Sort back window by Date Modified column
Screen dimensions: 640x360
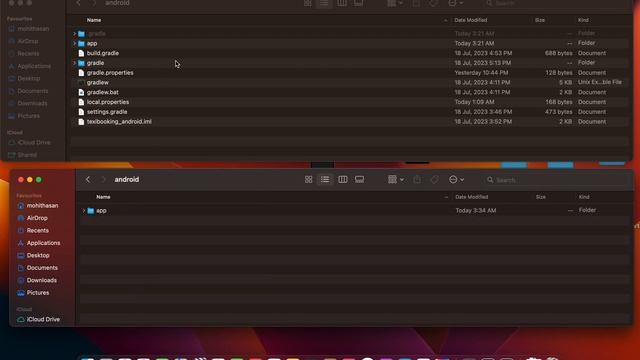coord(471,20)
